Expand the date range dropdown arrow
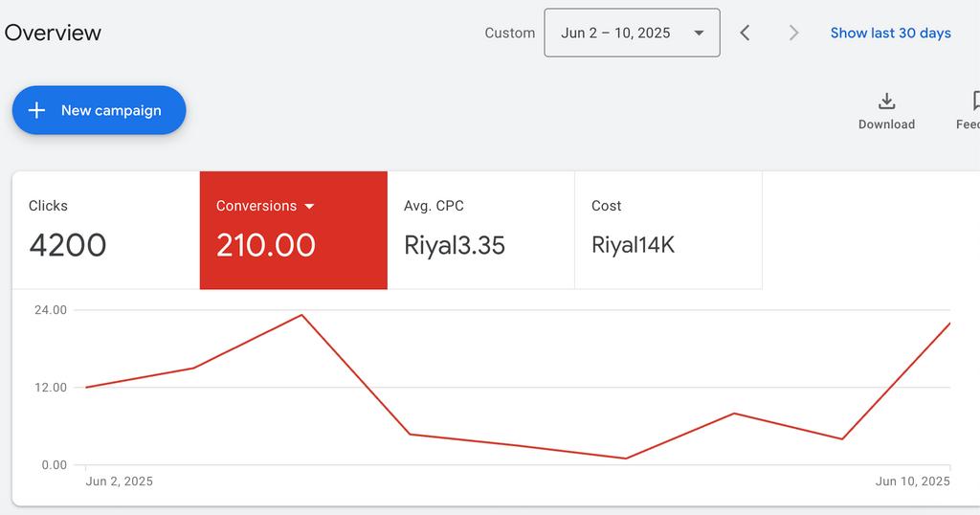The image size is (980, 515). coord(700,33)
